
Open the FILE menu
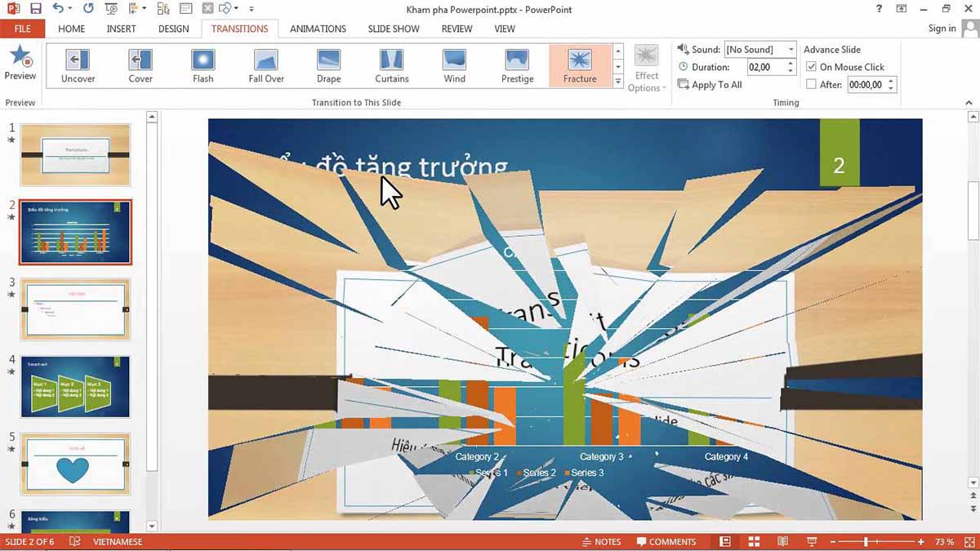[x=22, y=29]
